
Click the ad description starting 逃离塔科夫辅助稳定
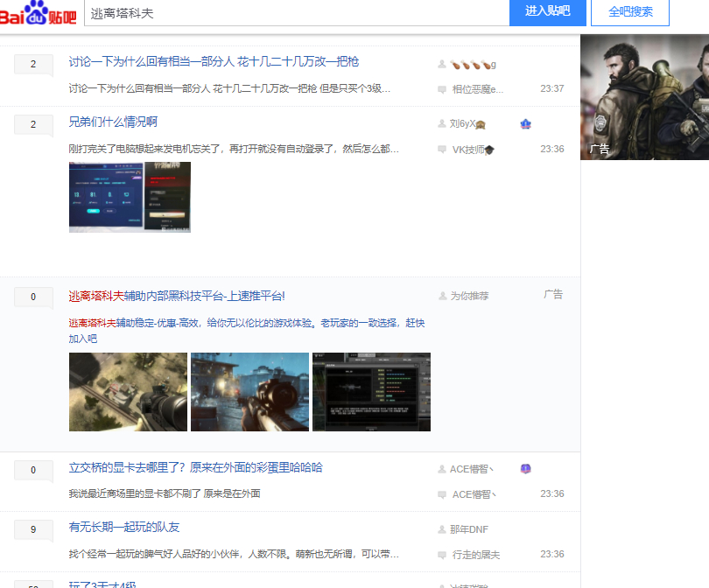click(x=247, y=331)
